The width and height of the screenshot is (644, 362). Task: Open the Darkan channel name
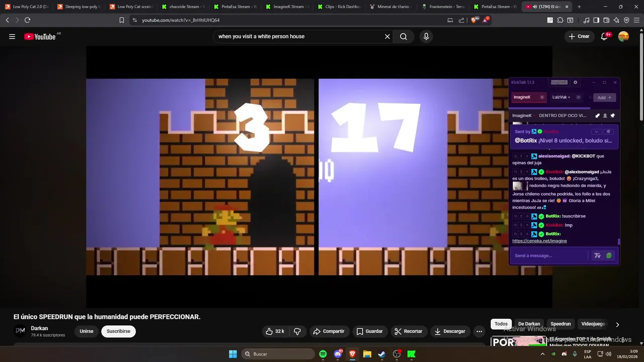39,328
